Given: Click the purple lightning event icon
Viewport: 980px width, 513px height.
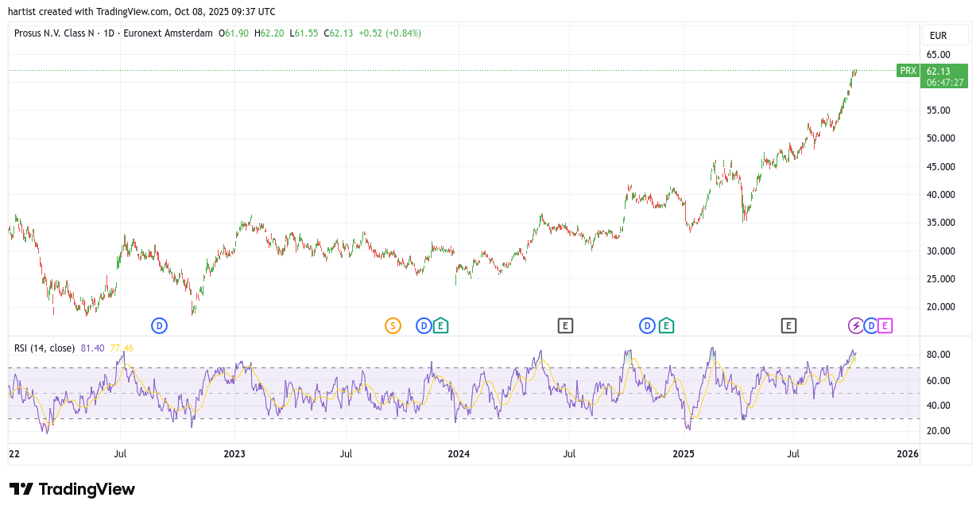Looking at the screenshot, I should (x=856, y=325).
